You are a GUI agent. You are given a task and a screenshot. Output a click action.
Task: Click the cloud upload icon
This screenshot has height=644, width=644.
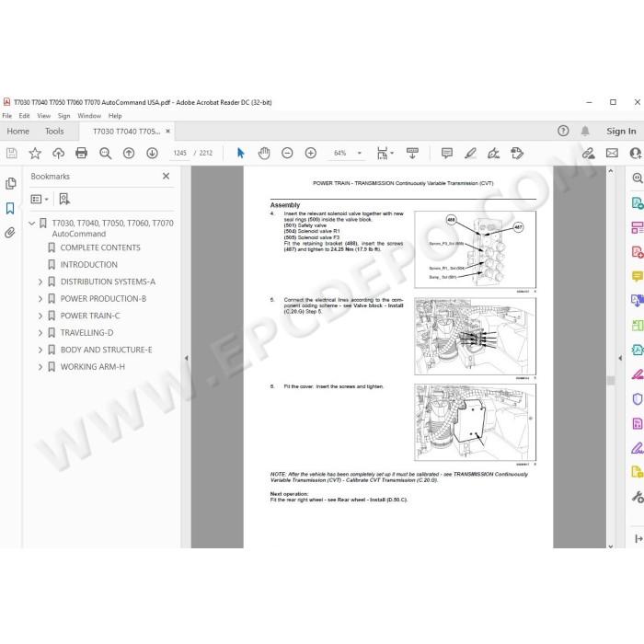(x=58, y=154)
